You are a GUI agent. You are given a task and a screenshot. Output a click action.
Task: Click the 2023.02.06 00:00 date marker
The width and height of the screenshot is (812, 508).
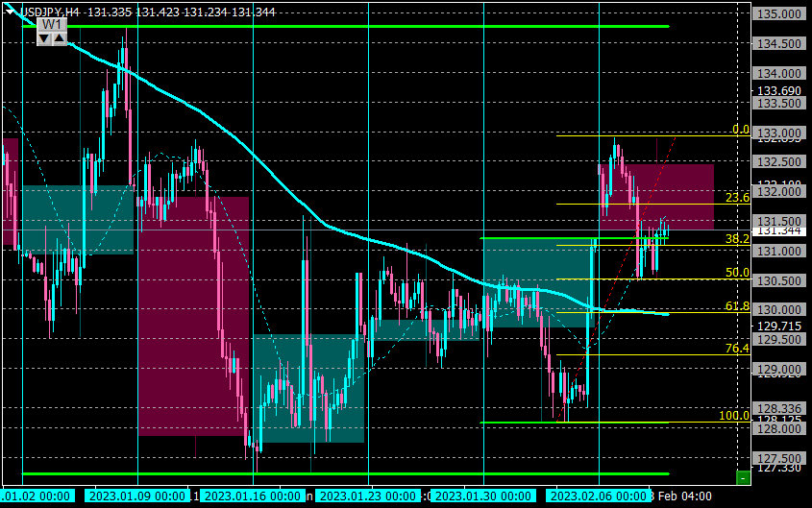[598, 496]
